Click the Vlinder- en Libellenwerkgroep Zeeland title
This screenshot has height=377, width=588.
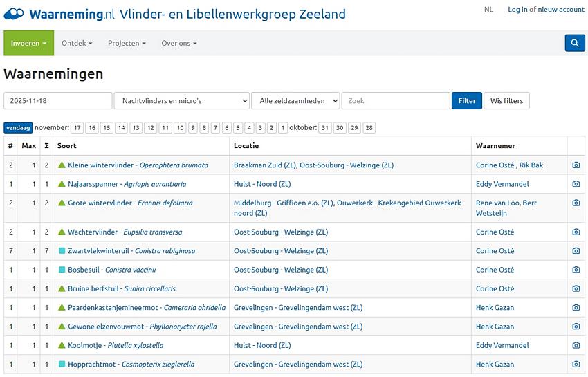(232, 14)
